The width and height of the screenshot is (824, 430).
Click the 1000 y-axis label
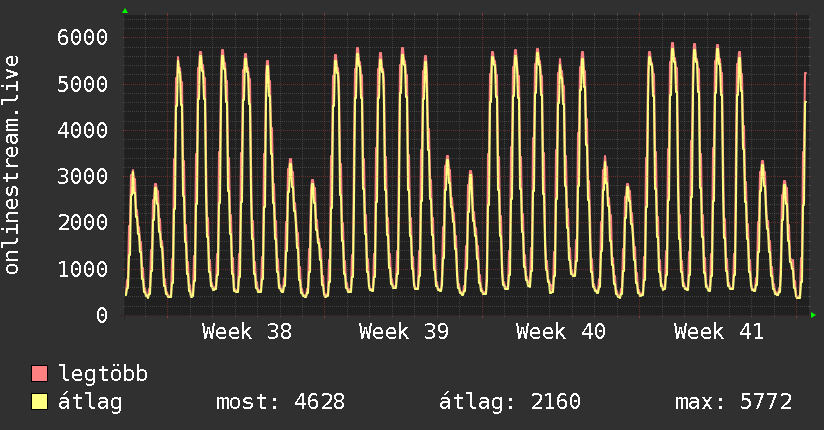[83, 269]
